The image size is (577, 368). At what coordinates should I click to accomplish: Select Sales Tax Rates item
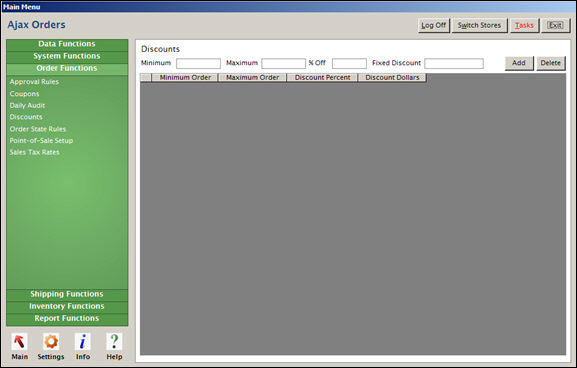click(x=34, y=152)
